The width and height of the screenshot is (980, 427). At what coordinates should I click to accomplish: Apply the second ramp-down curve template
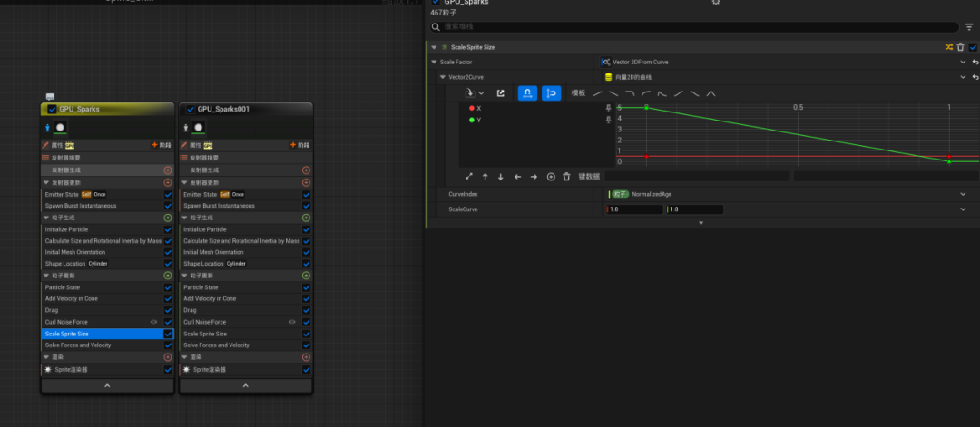pyautogui.click(x=613, y=93)
